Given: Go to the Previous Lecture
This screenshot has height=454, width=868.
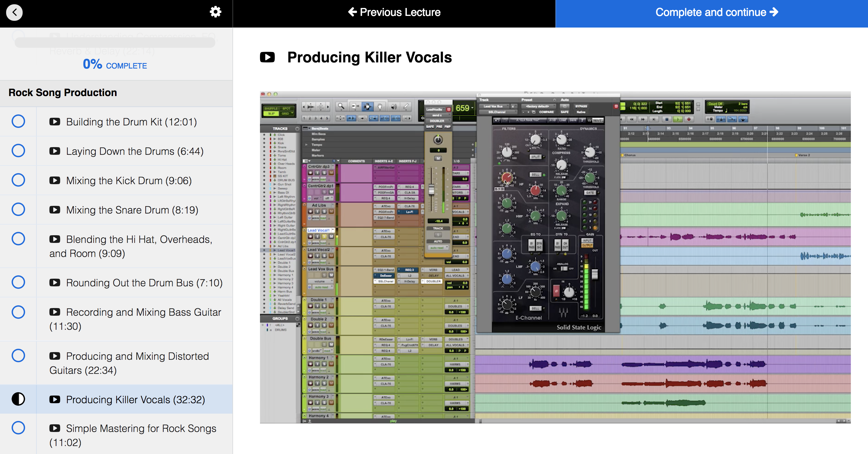Looking at the screenshot, I should (394, 12).
